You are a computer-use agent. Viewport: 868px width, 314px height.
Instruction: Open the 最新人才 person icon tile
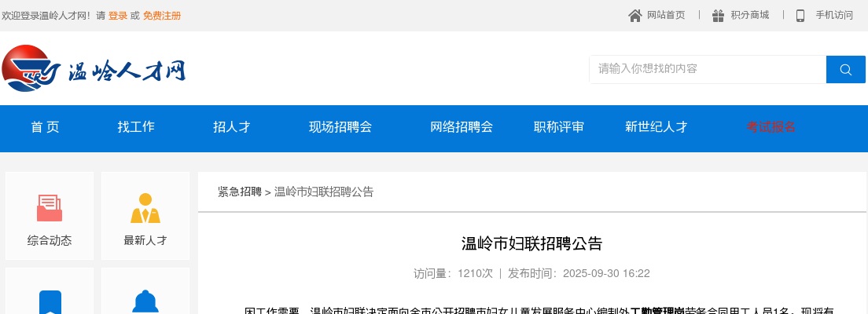click(145, 216)
